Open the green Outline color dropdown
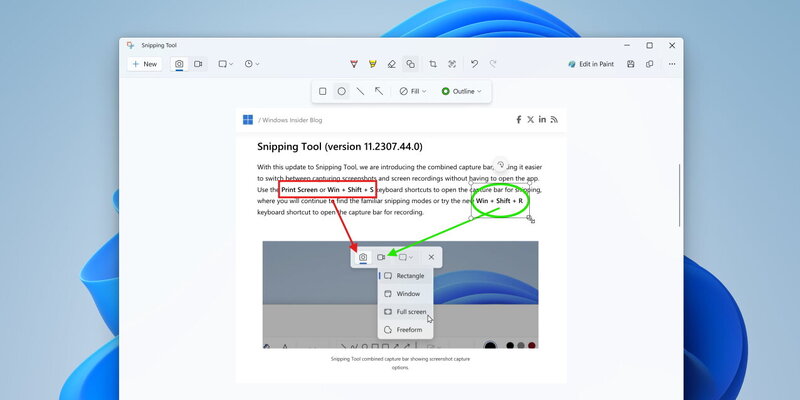The width and height of the screenshot is (800, 400). coord(461,91)
